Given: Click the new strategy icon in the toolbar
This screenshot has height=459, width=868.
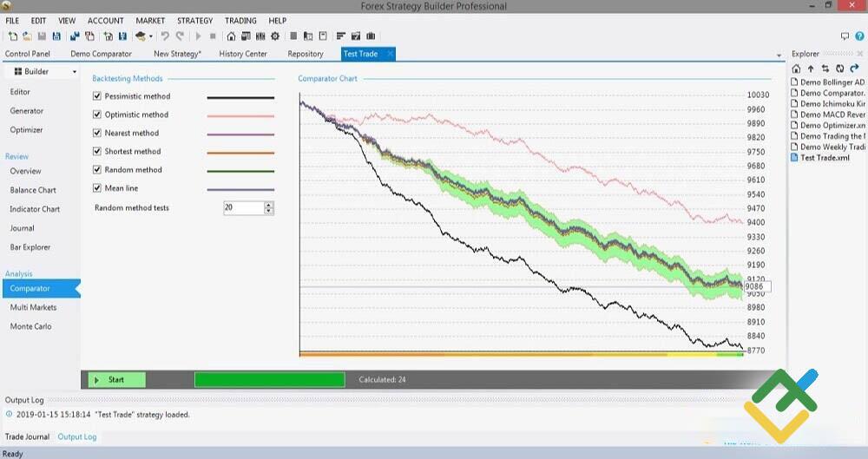Looking at the screenshot, I should (12, 36).
